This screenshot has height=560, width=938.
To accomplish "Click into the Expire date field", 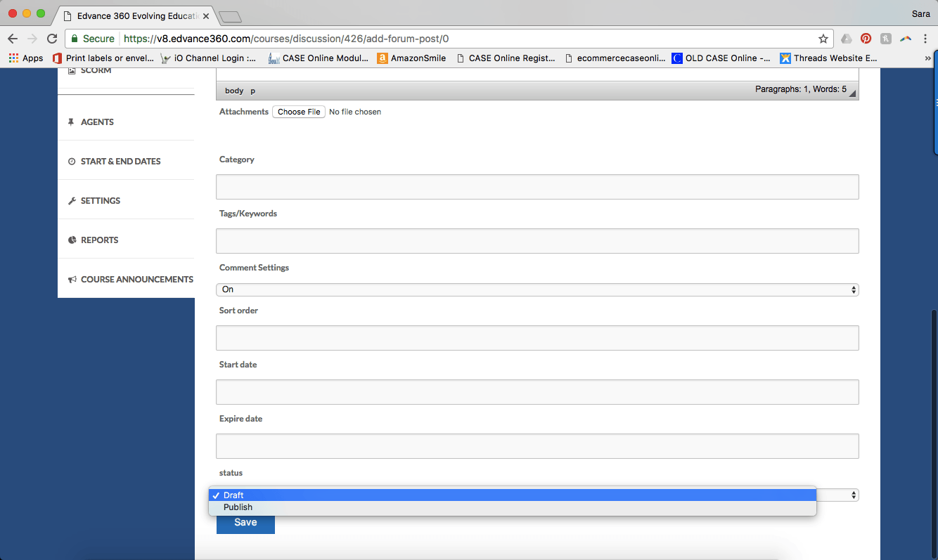I will [x=537, y=446].
